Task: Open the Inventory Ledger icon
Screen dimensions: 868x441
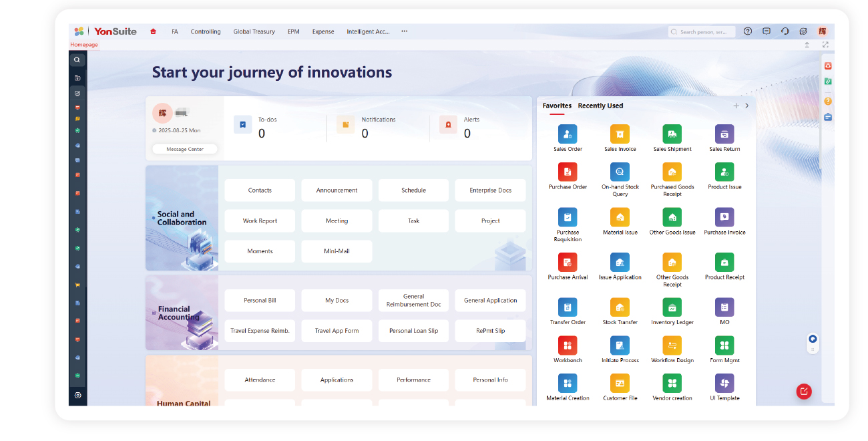Action: pos(672,308)
